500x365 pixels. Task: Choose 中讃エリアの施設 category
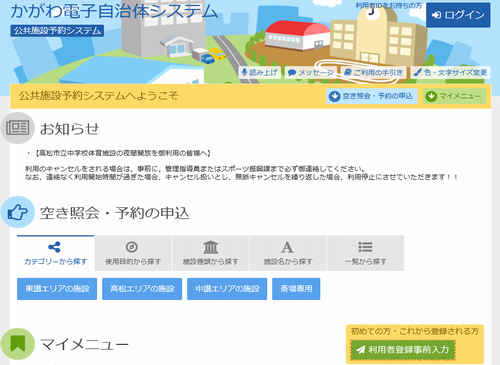point(227,289)
